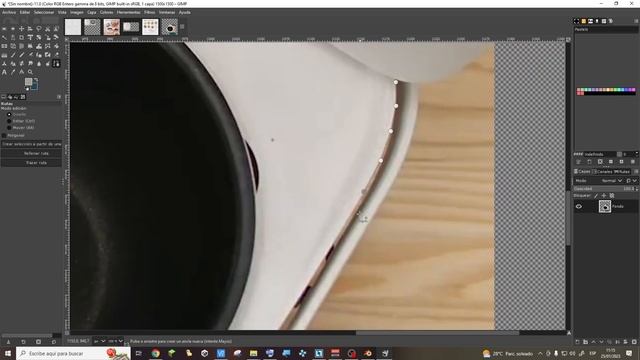Restore tool preset in tool options
Viewport: 640px width, 360px height.
(x=23, y=342)
